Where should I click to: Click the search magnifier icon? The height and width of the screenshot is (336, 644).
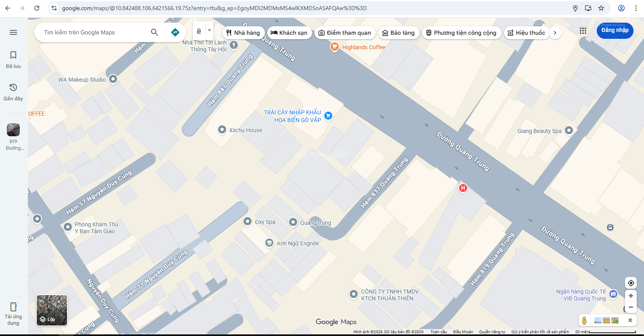[155, 32]
